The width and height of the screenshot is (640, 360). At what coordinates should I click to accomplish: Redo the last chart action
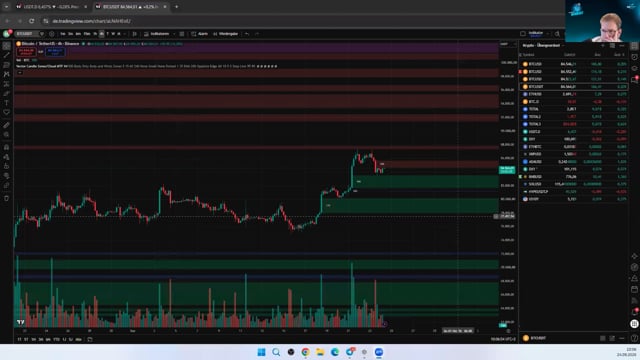pos(257,34)
